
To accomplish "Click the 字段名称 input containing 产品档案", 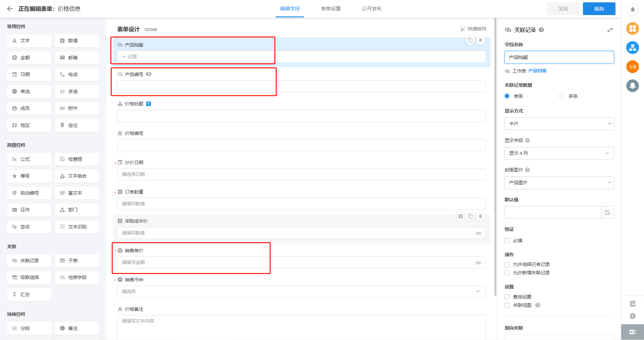I will click(x=559, y=57).
